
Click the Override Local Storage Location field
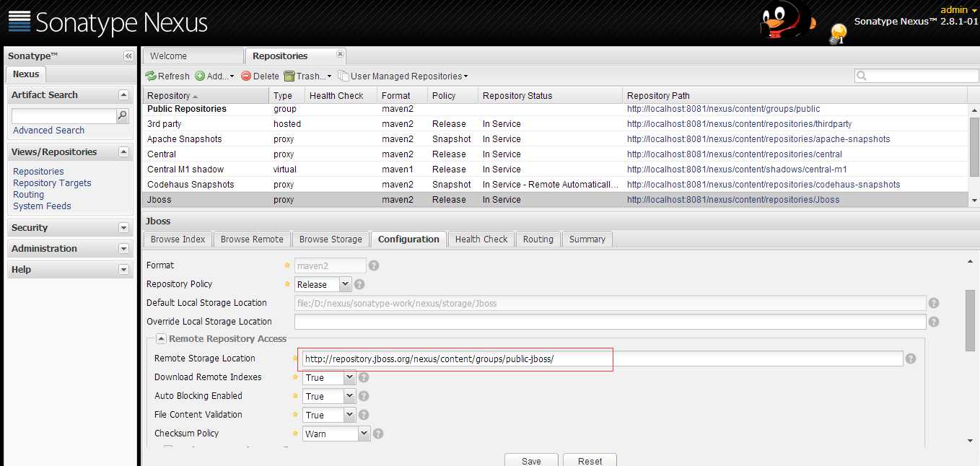click(x=610, y=322)
